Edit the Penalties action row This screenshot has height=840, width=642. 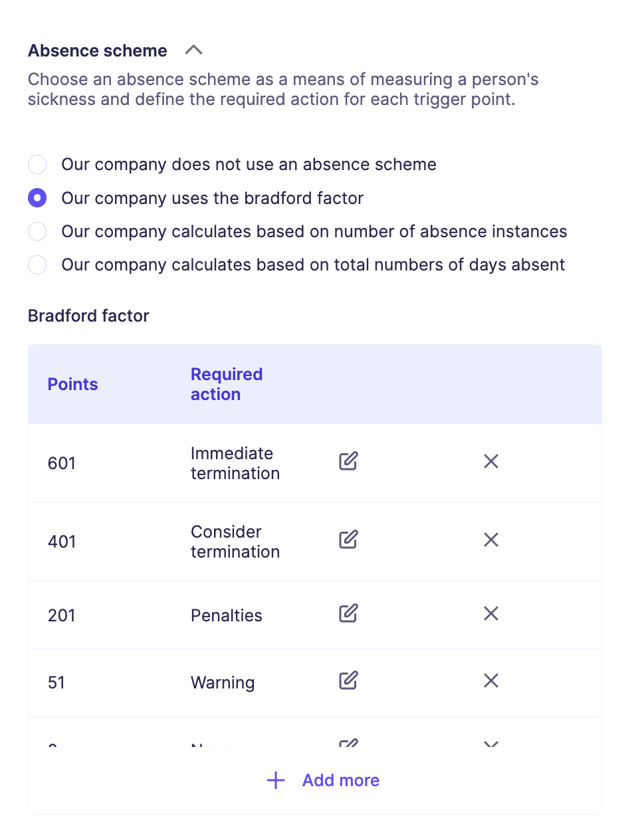click(x=348, y=613)
